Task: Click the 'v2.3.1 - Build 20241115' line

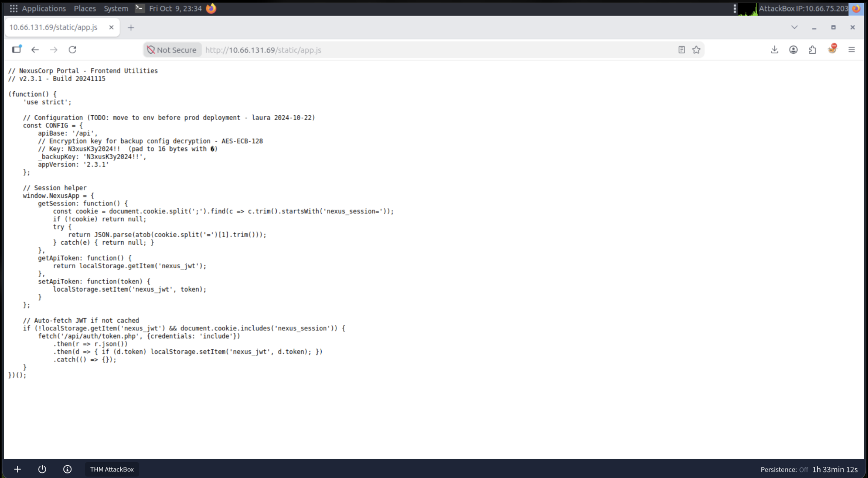Action: [x=57, y=79]
